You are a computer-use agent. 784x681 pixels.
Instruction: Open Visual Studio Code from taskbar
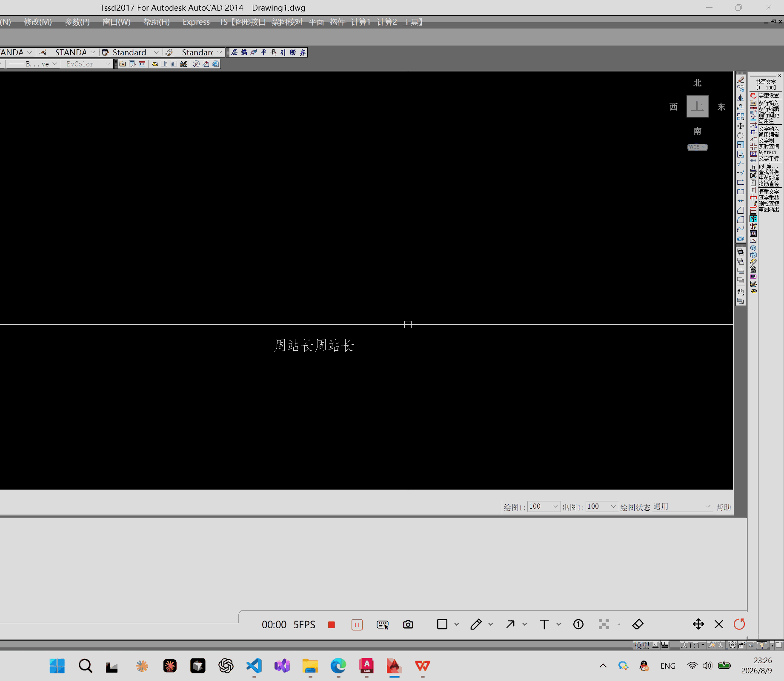(254, 666)
